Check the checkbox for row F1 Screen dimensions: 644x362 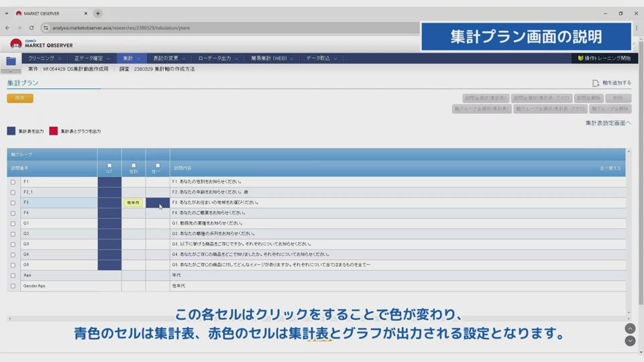[13, 182]
